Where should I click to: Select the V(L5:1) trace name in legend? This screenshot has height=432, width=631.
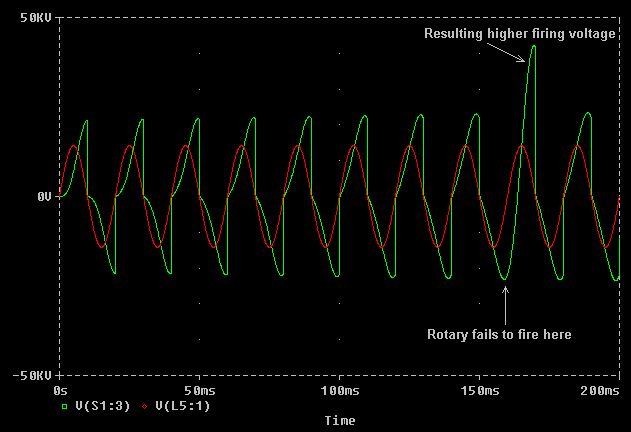tap(183, 406)
